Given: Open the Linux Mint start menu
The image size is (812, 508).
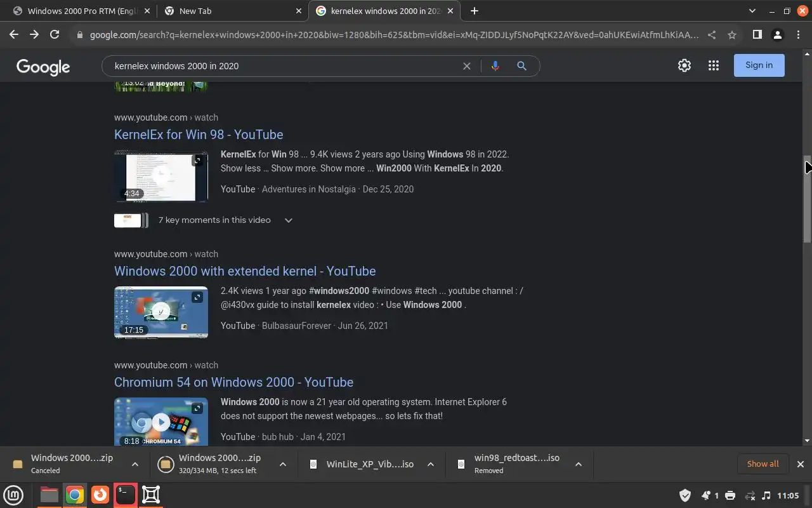Looking at the screenshot, I should [13, 495].
